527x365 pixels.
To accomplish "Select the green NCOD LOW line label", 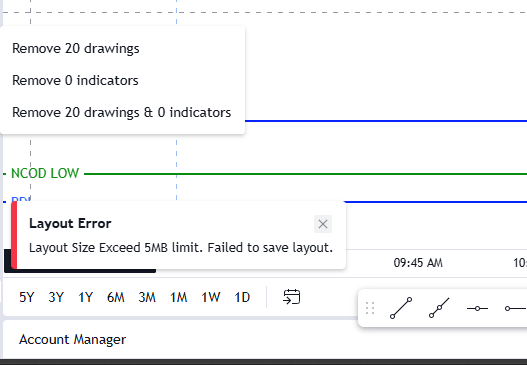I will pos(45,173).
